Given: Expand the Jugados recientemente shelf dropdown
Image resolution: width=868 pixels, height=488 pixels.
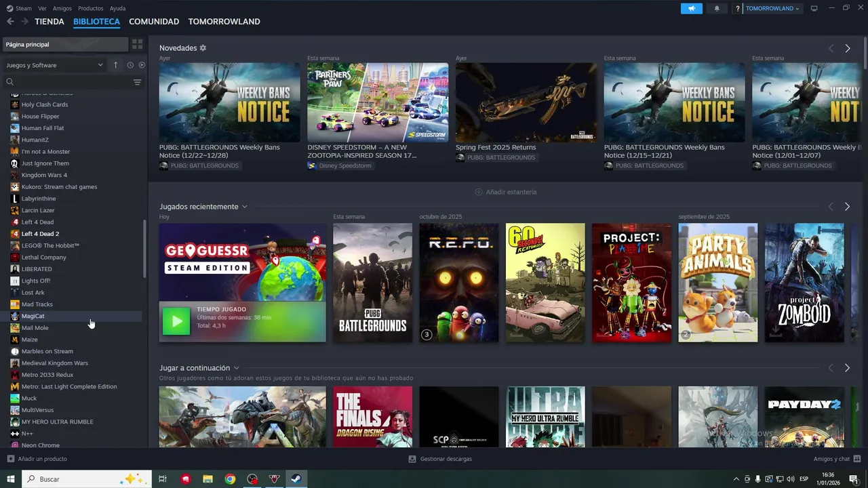Looking at the screenshot, I should click(x=244, y=207).
